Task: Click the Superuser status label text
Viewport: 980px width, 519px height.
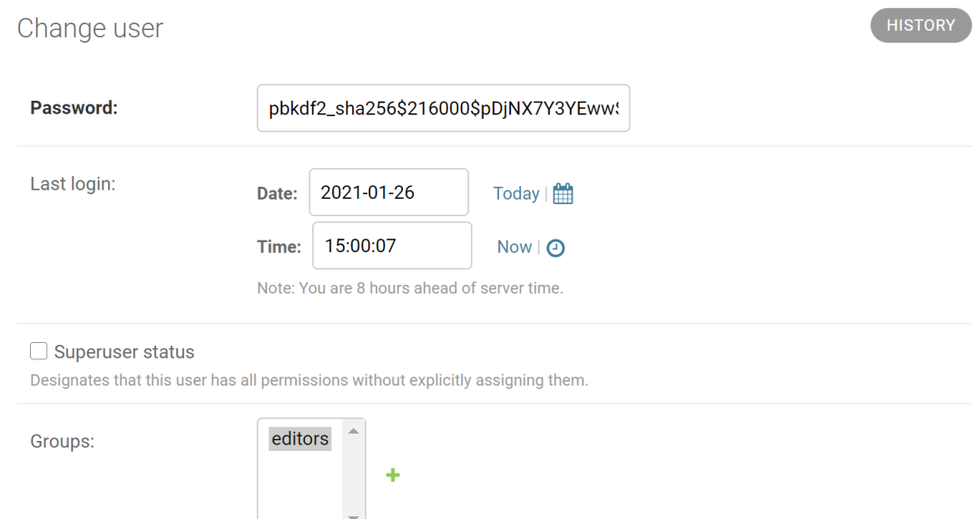Action: (123, 352)
